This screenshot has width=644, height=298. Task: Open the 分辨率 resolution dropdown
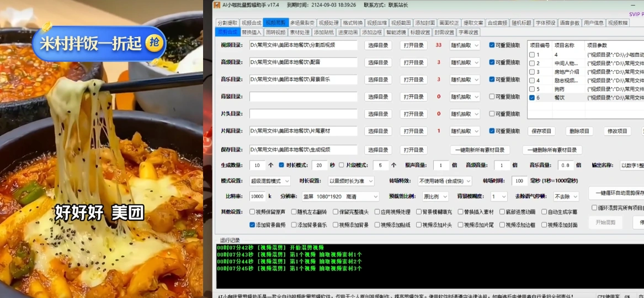[x=339, y=196]
